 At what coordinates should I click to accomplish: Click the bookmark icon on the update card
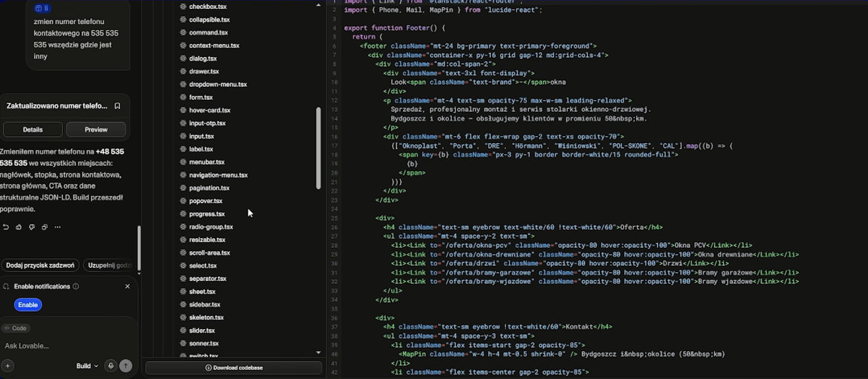pyautogui.click(x=117, y=106)
